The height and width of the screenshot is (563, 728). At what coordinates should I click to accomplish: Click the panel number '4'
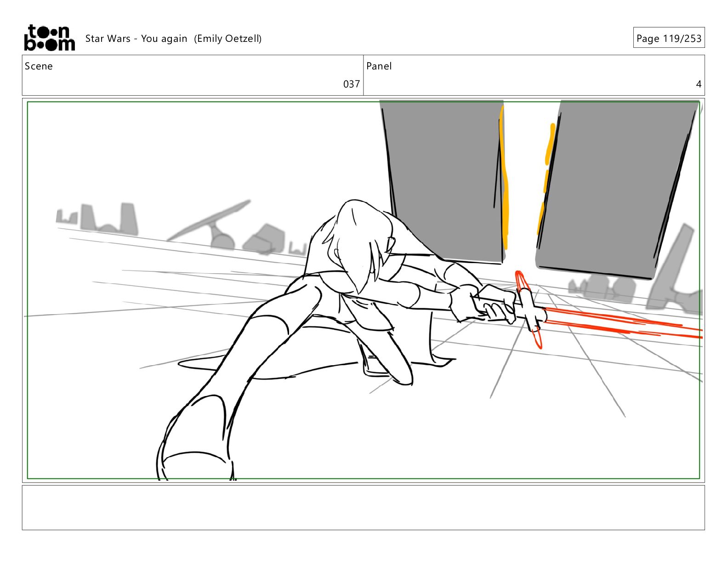[699, 84]
